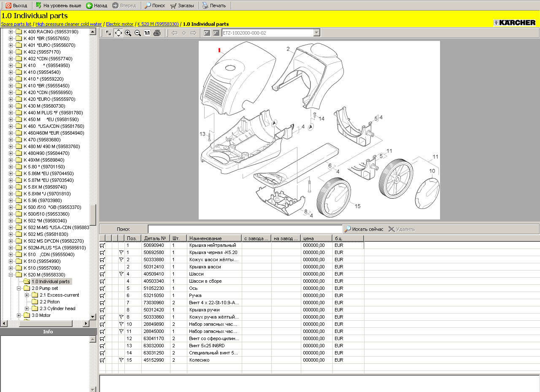Screen dimensions: 540x392
Task: Click the Печать print button
Action: click(214, 5)
